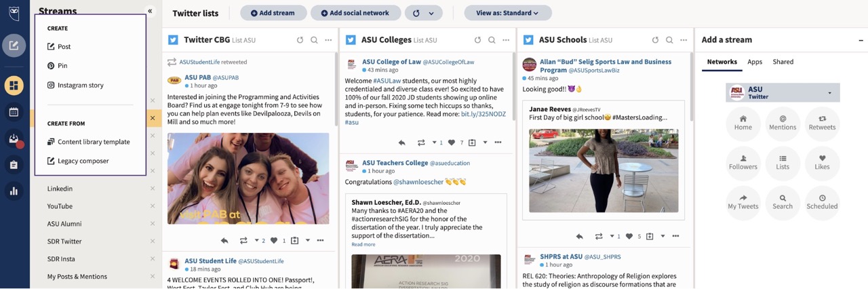Choose Legacy composer from the menu
Image resolution: width=868 pixels, height=289 pixels.
(x=83, y=161)
